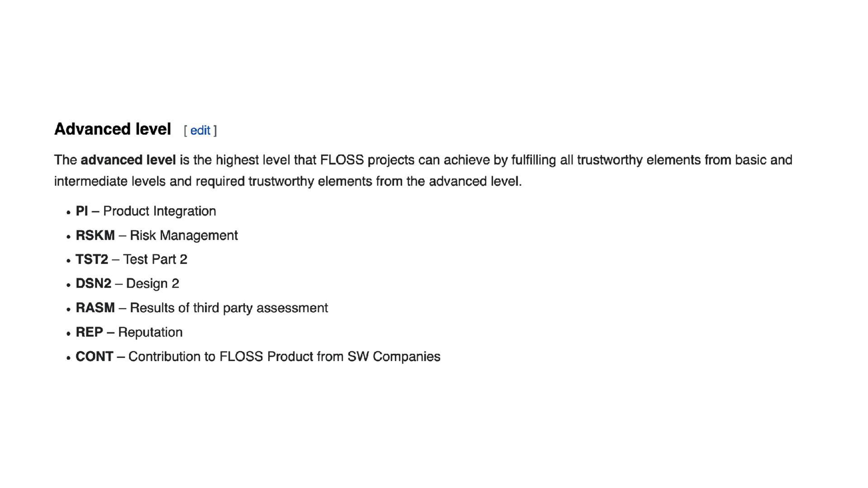Click the bold RSKM abbreviation
868x488 pixels.
[95, 235]
